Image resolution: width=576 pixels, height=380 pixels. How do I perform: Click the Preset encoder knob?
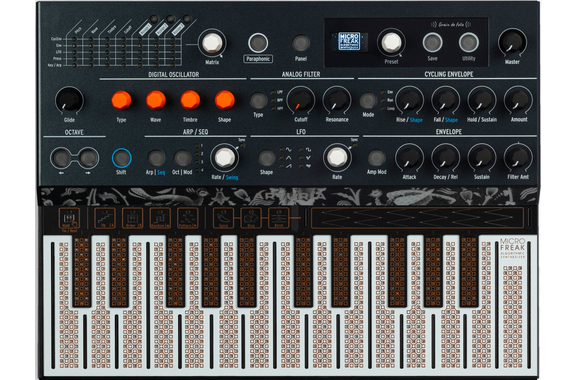[x=391, y=43]
